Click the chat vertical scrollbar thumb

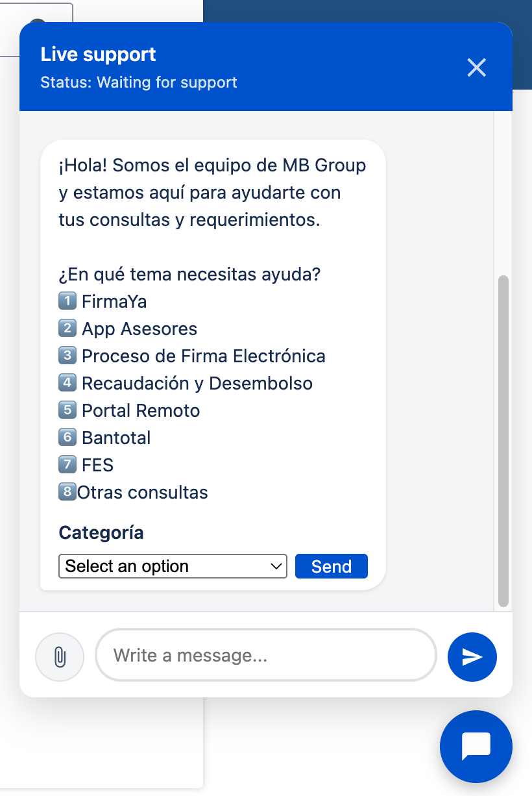coord(503,441)
